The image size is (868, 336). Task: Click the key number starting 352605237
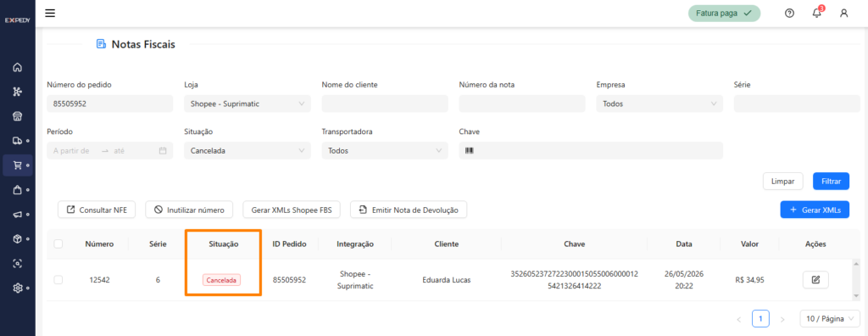[x=574, y=280]
